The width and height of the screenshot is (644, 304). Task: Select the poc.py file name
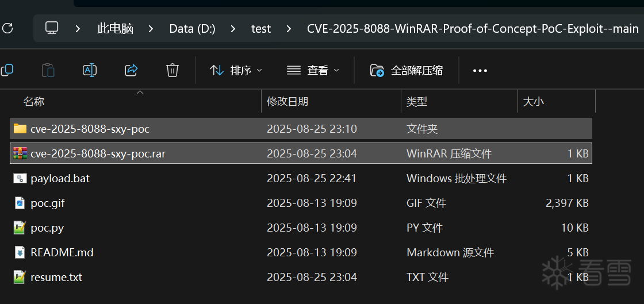(x=47, y=228)
